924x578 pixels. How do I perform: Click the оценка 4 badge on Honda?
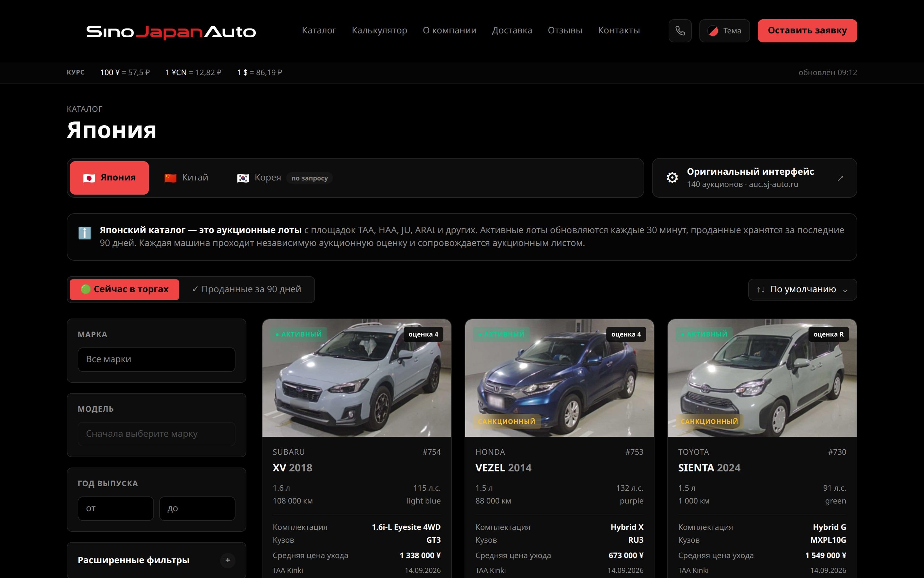coord(626,334)
